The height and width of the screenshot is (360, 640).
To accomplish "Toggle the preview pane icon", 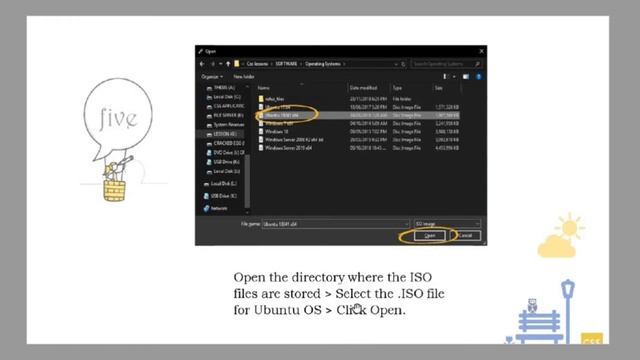I will pyautogui.click(x=466, y=77).
